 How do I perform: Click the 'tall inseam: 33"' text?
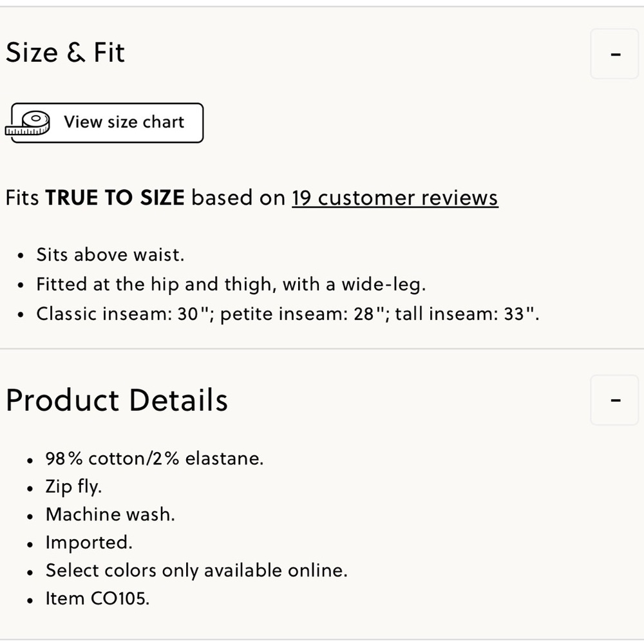tap(467, 314)
